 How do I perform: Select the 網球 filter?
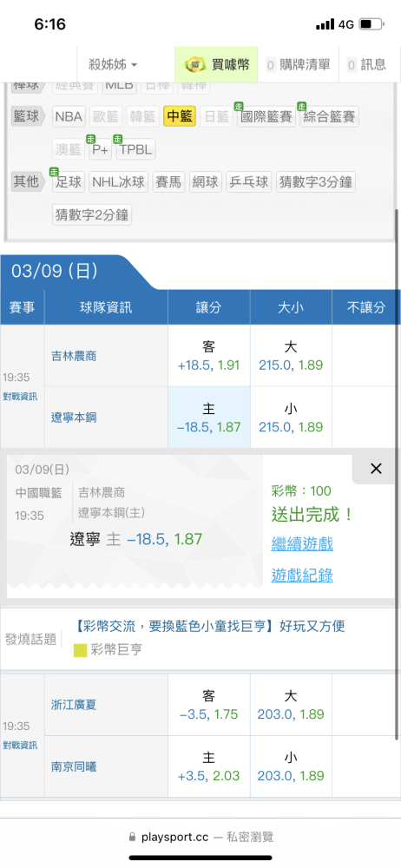[206, 182]
